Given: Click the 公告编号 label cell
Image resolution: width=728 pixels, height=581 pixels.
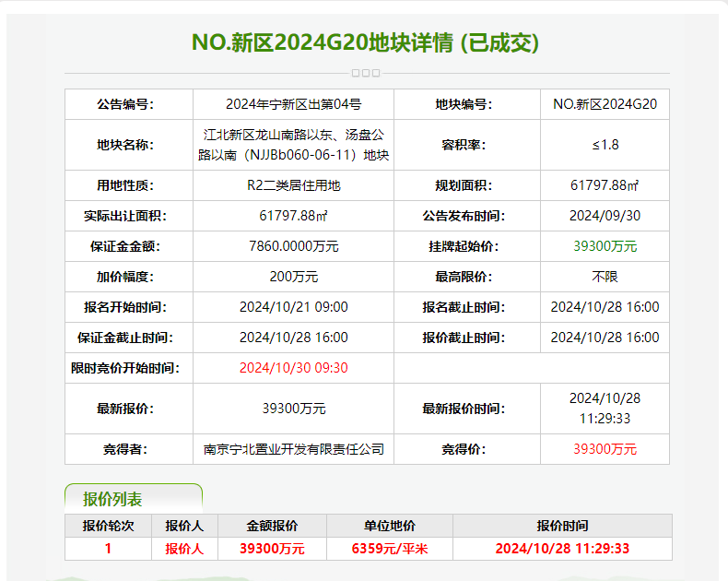Looking at the screenshot, I should click(x=129, y=104).
